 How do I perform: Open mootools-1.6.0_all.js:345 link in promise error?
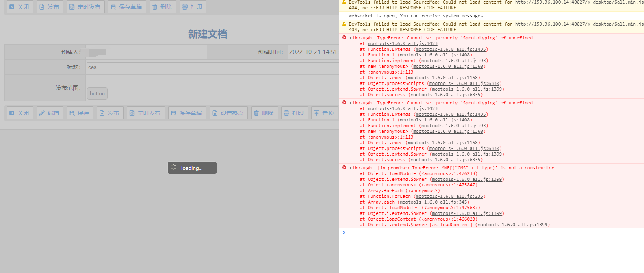coord(434,202)
